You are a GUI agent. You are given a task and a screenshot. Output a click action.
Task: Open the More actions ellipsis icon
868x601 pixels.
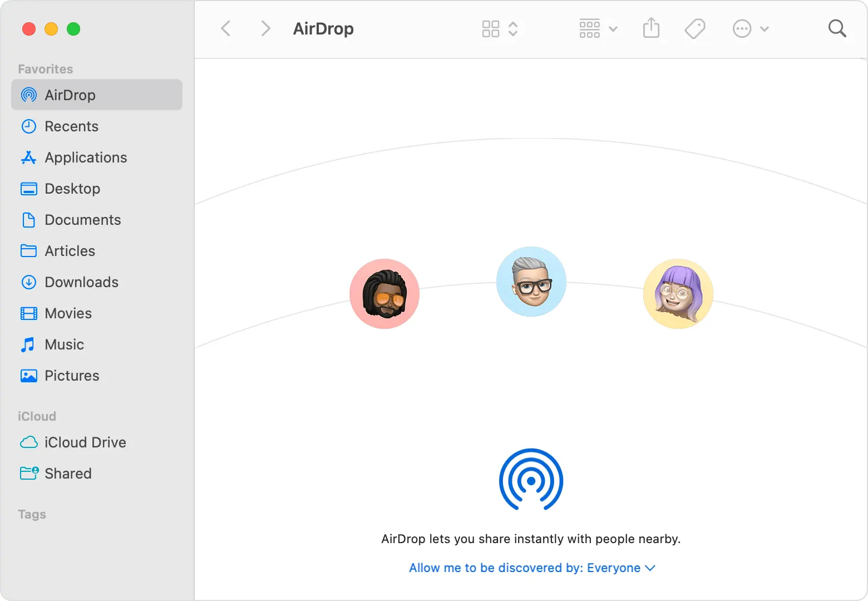(742, 29)
